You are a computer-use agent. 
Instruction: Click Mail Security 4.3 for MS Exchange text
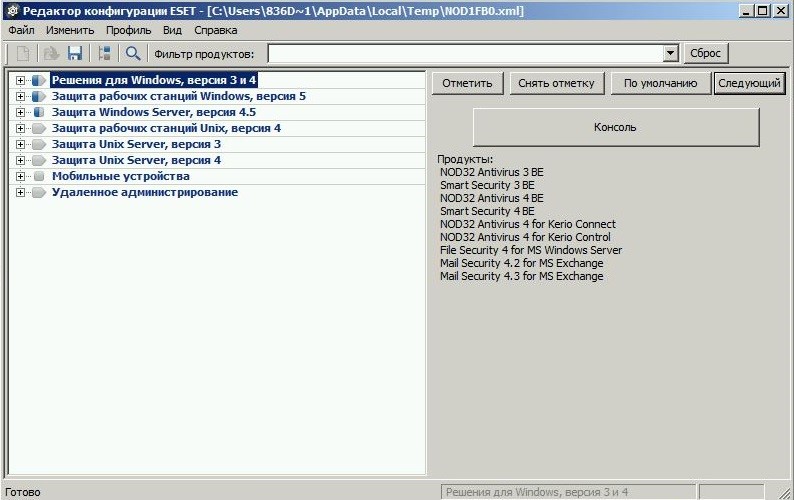[522, 277]
